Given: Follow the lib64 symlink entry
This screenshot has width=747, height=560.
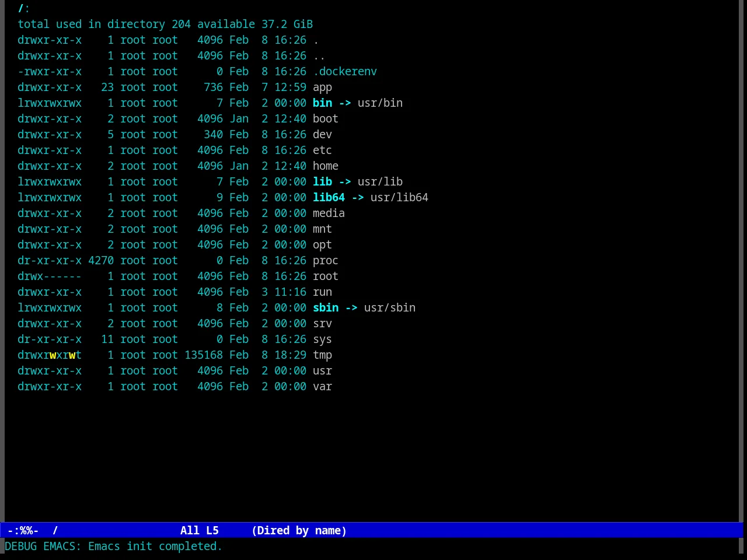Looking at the screenshot, I should coord(329,198).
